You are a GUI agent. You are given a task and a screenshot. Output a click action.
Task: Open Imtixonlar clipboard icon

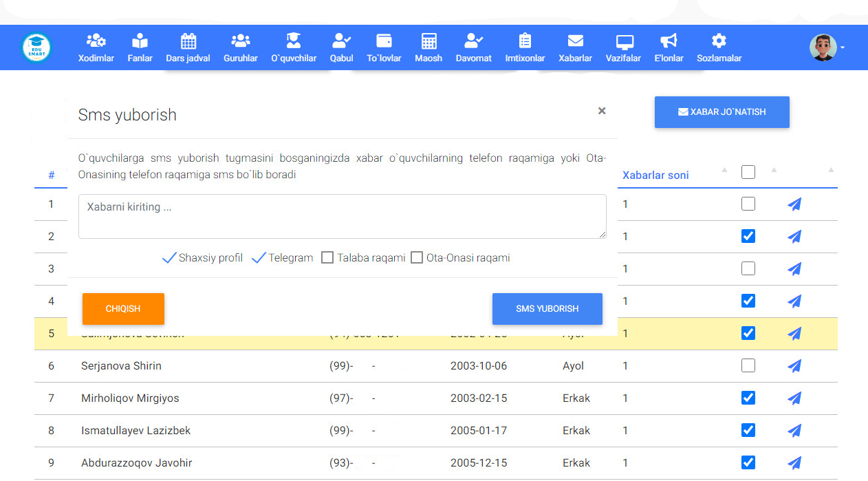(525, 41)
